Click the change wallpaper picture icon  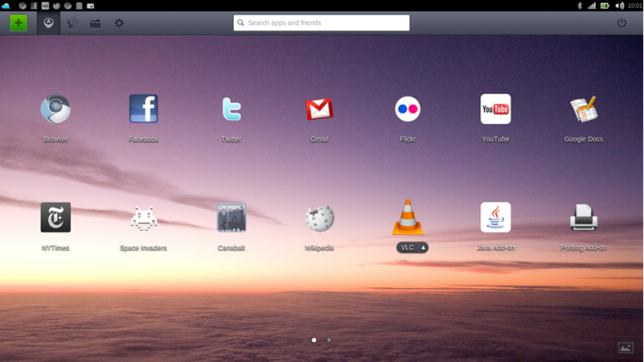[626, 348]
